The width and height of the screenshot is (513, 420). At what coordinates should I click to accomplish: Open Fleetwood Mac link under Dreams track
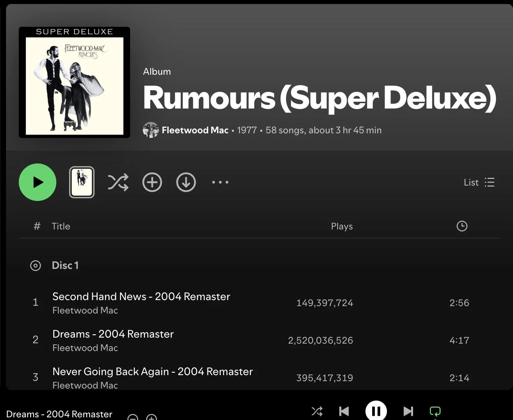[x=85, y=348]
